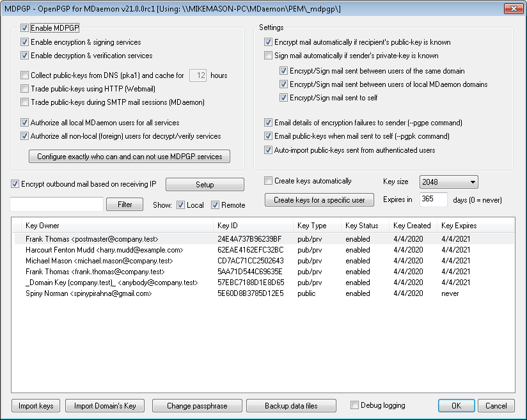Viewport: 527px width, 420px height.
Task: Open the Change passphrase dialog
Action: point(196,406)
